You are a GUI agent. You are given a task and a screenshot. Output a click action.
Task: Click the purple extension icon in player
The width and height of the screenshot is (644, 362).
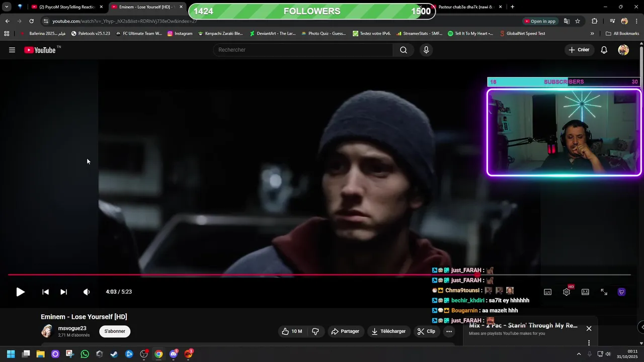tap(622, 292)
